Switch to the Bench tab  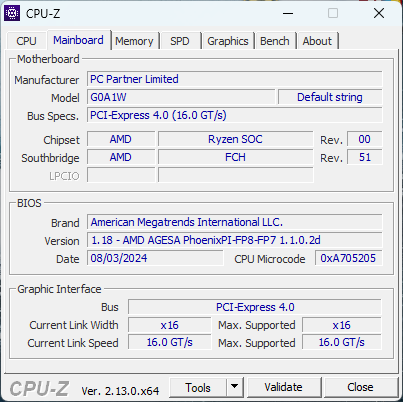point(275,41)
